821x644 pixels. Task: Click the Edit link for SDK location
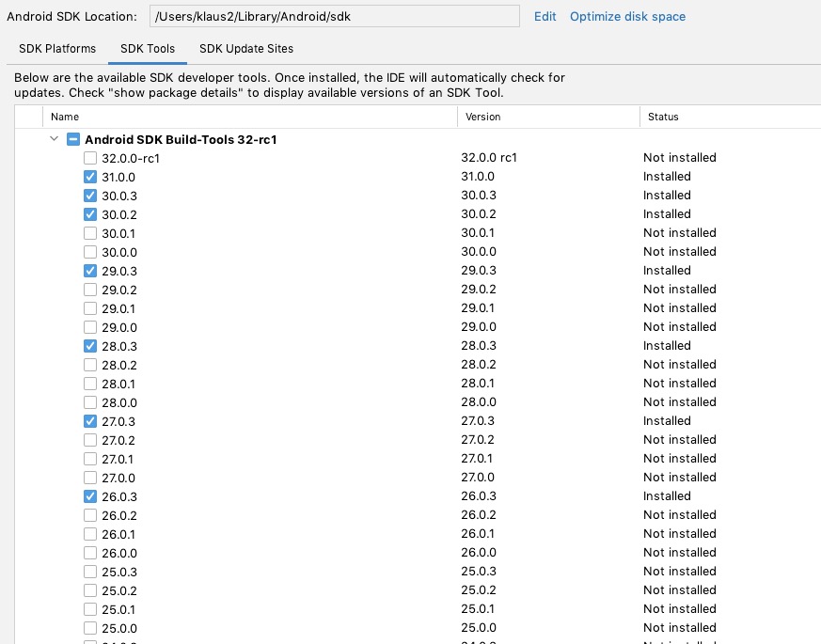pyautogui.click(x=545, y=16)
